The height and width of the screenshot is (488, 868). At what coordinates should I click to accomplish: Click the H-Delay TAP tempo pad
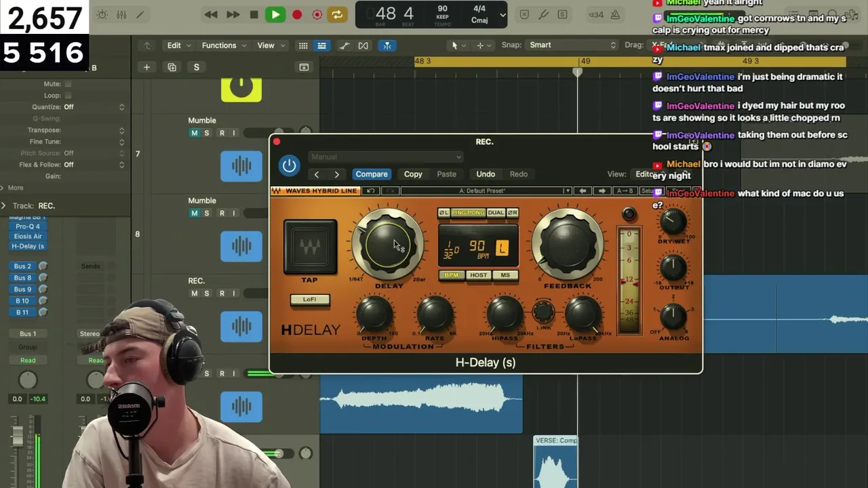pyautogui.click(x=310, y=247)
